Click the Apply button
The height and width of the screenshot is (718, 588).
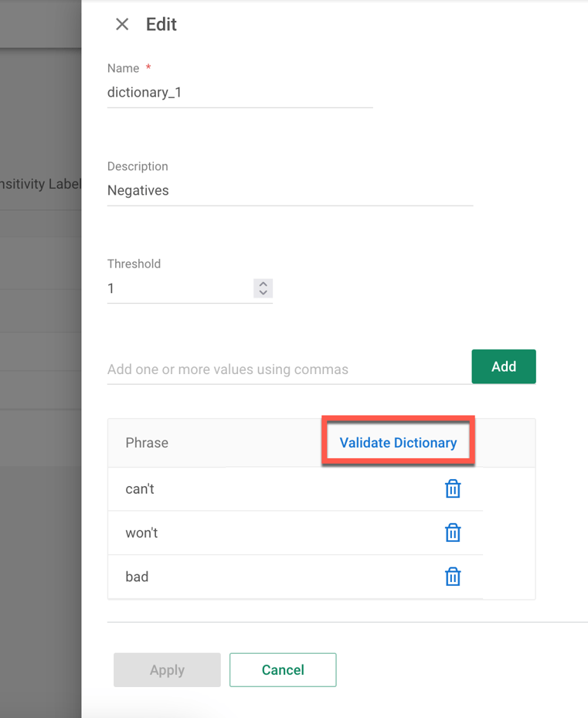point(166,669)
